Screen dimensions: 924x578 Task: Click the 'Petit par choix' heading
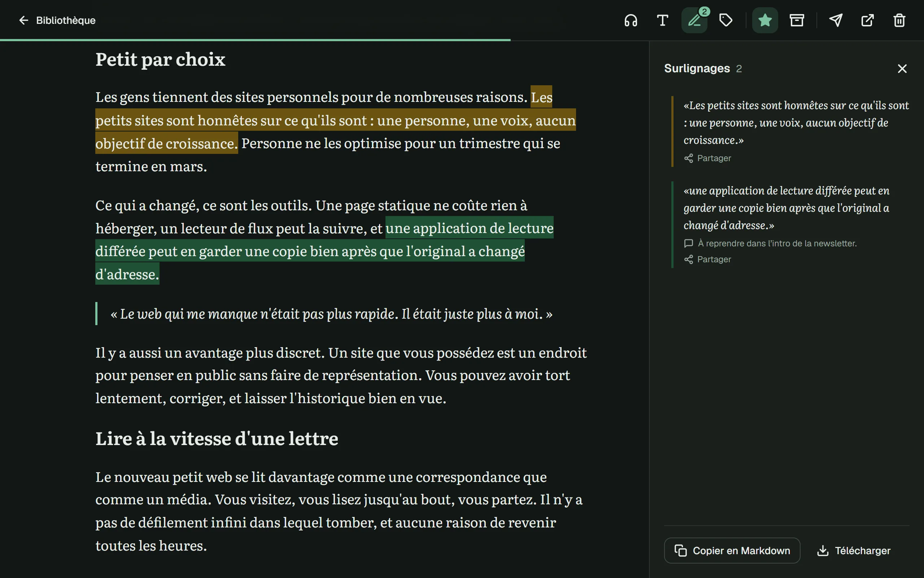tap(160, 60)
